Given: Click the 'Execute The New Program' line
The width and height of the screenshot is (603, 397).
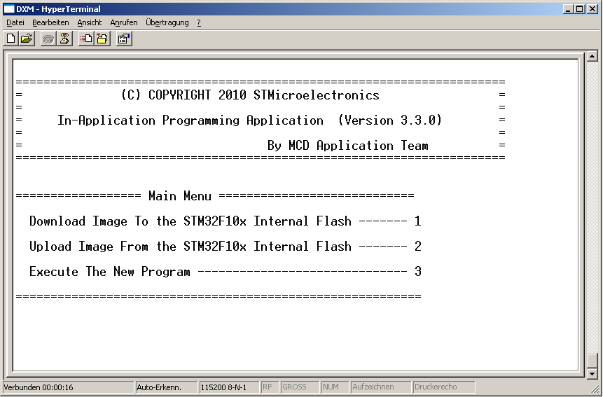Looking at the screenshot, I should 225,272.
